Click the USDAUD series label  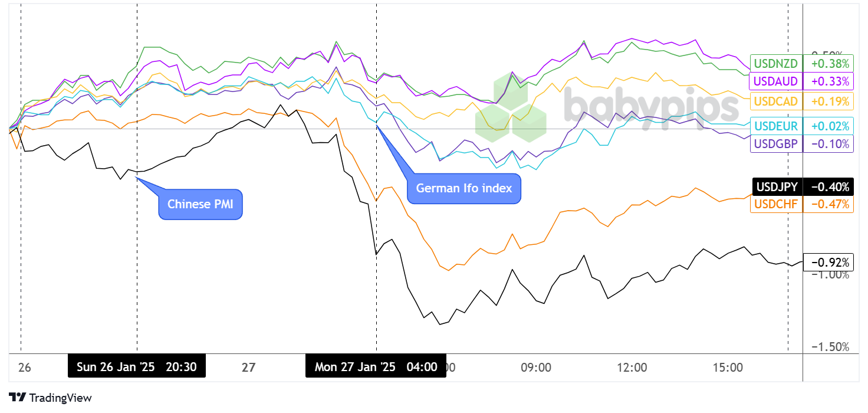[776, 81]
